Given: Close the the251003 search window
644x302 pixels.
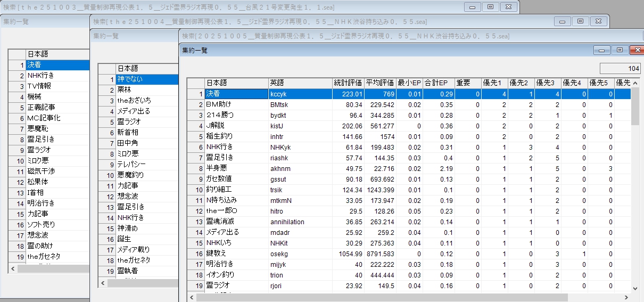Looking at the screenshot, I should pos(508,7).
